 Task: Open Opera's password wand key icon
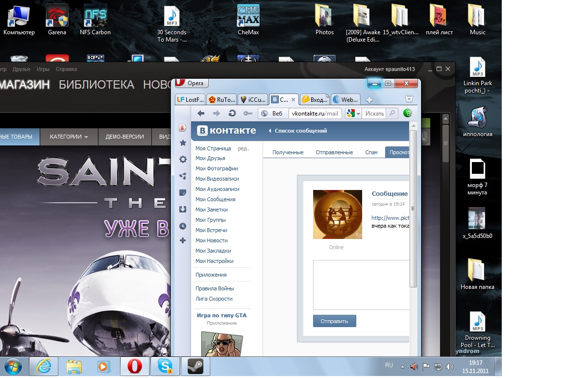coord(248,113)
